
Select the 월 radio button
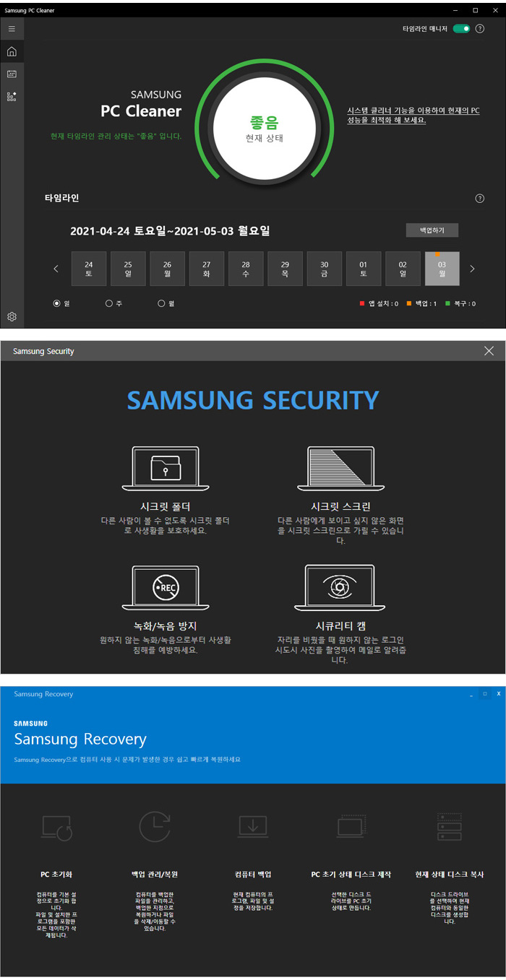161,304
